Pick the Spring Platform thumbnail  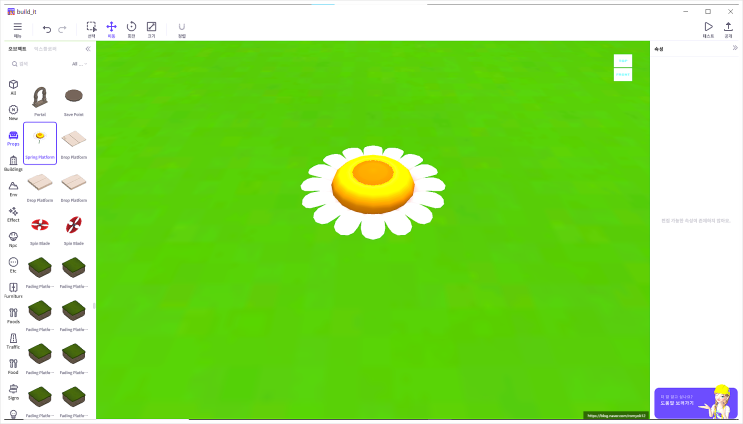pos(40,143)
